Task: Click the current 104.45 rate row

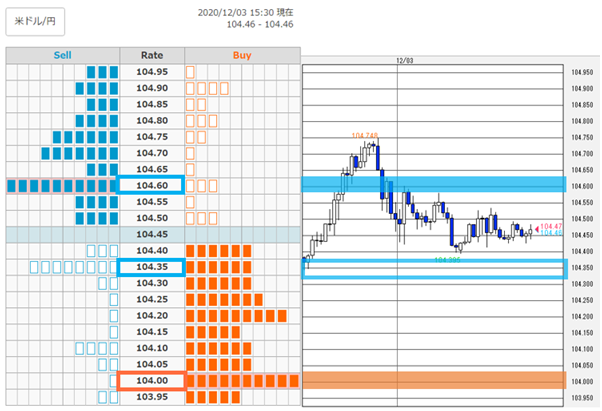Action: pos(153,234)
